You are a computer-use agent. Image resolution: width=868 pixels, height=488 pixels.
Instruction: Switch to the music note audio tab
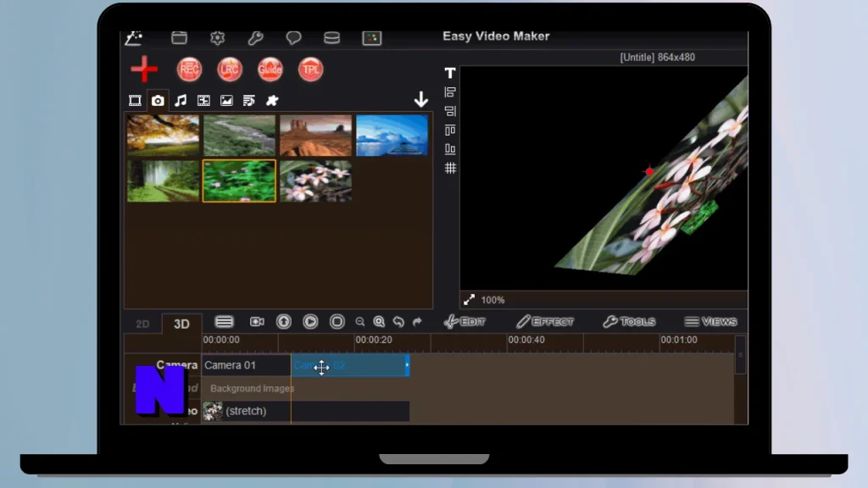[181, 100]
